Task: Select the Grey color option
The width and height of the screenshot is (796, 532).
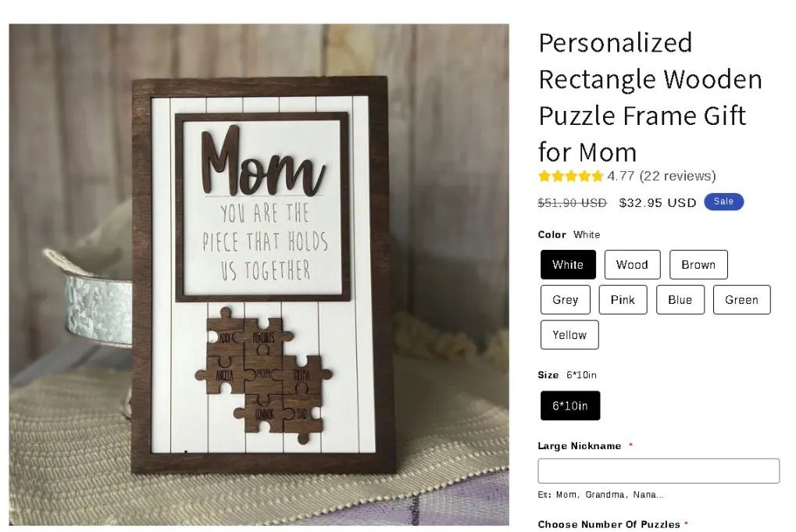Action: click(x=565, y=300)
